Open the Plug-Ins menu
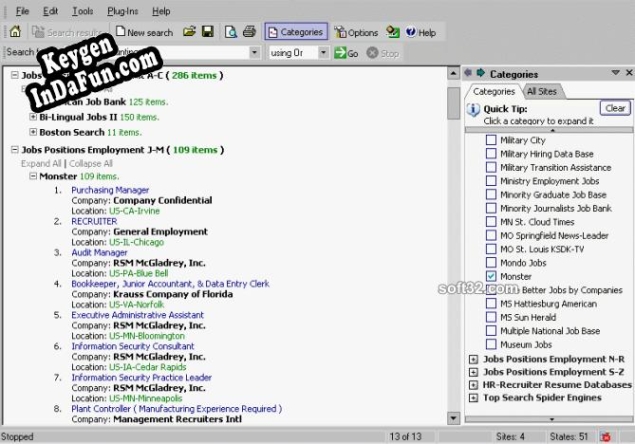 [x=122, y=11]
